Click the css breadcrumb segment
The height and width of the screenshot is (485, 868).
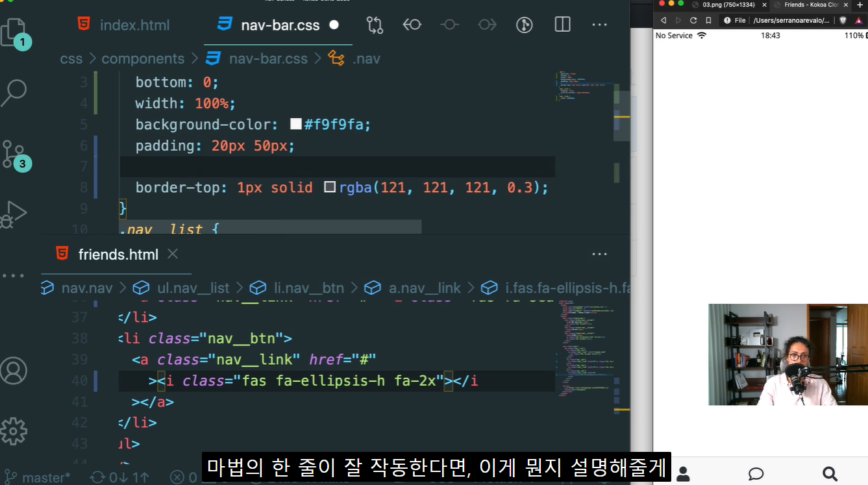point(71,58)
